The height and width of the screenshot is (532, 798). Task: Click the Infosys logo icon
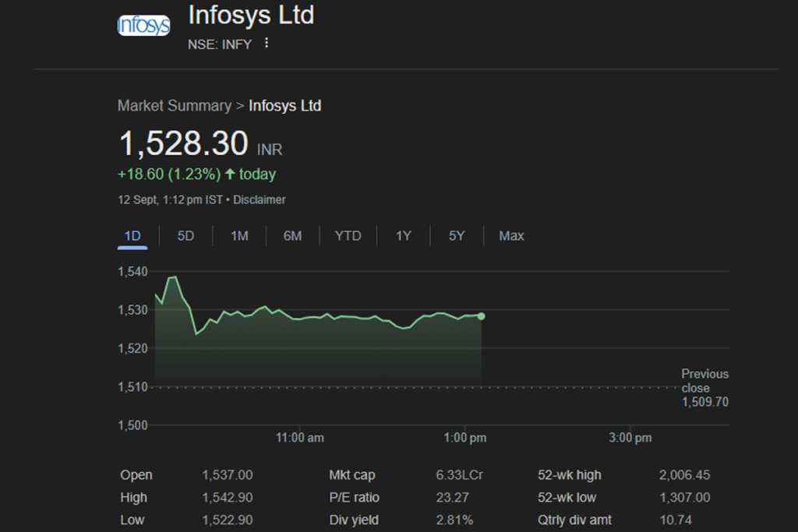point(143,26)
